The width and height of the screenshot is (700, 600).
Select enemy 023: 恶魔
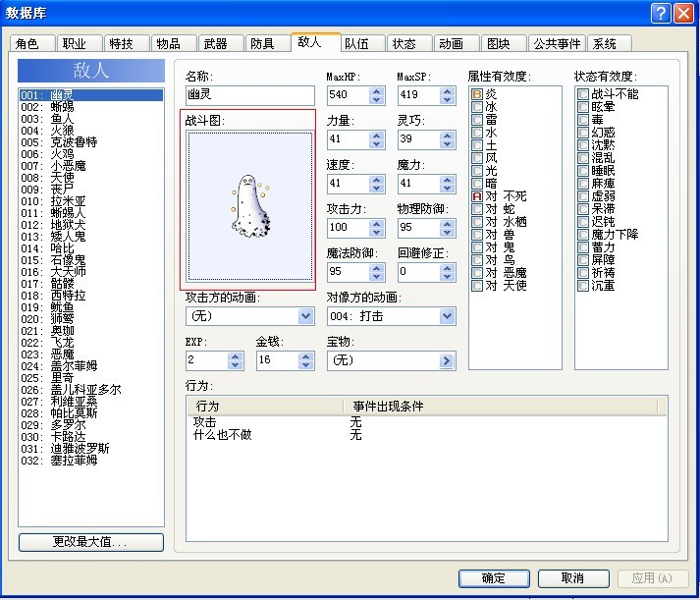point(91,355)
